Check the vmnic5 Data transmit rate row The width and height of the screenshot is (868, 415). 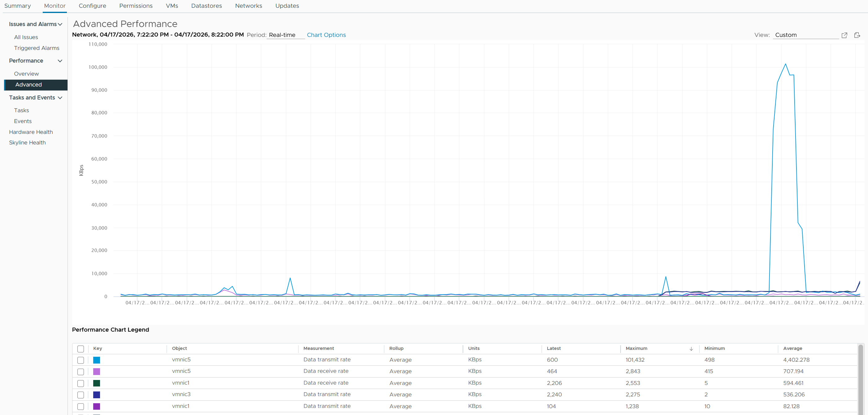point(81,360)
